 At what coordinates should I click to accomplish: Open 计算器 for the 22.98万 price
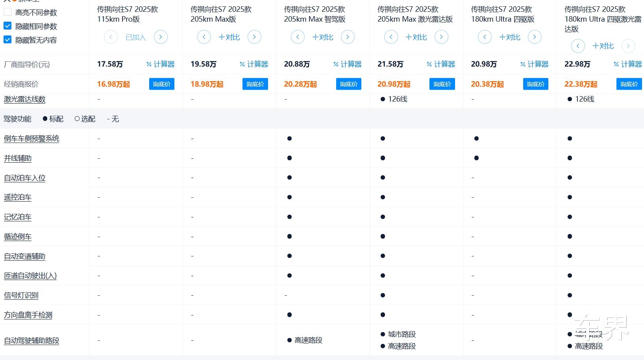coord(628,64)
